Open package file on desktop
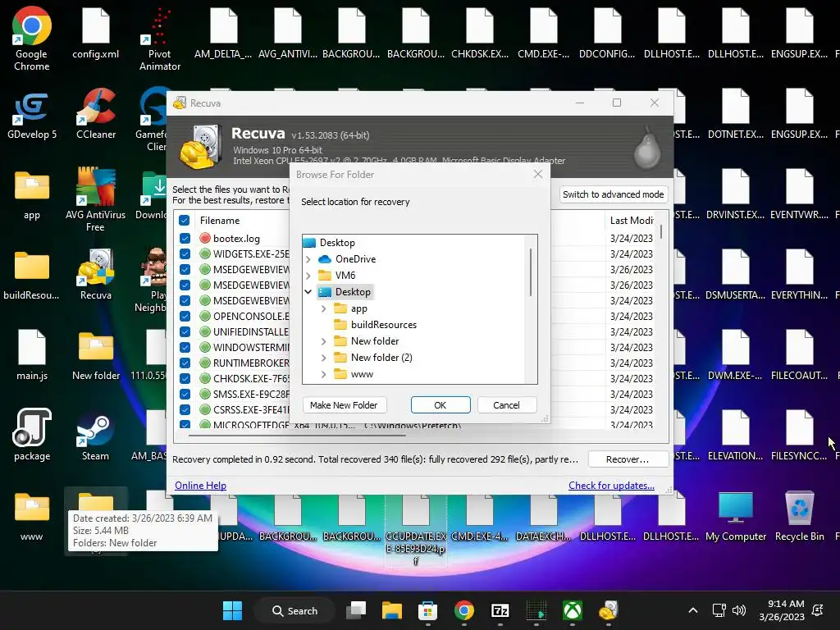The width and height of the screenshot is (840, 630). [32, 435]
